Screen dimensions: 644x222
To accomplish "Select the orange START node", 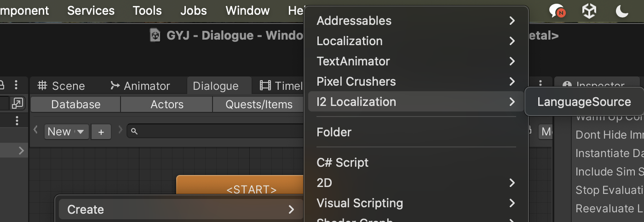I will click(x=240, y=186).
